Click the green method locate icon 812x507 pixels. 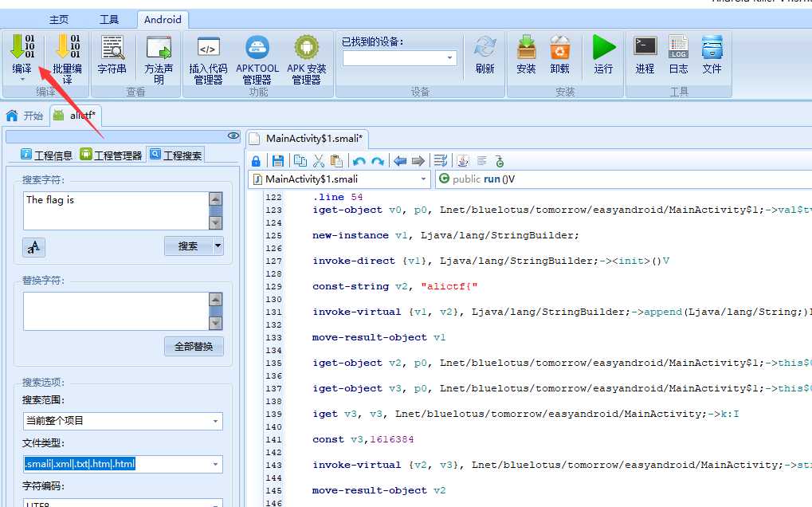pyautogui.click(x=499, y=161)
